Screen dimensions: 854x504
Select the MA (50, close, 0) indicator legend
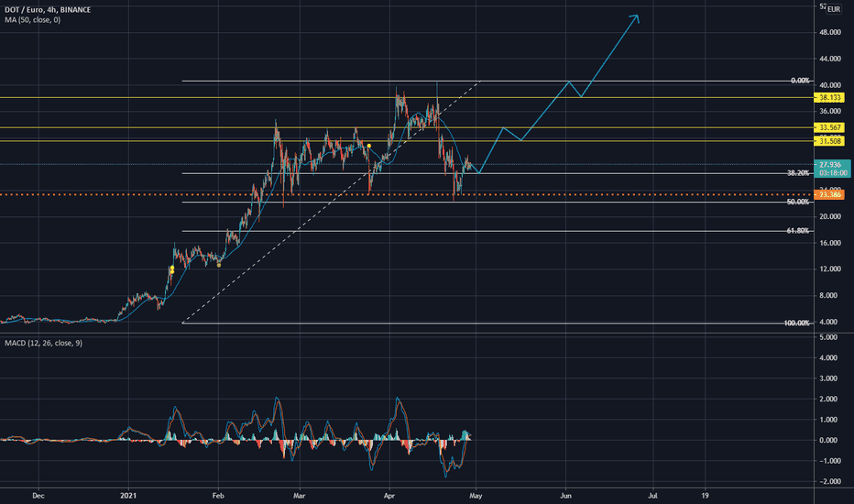(x=33, y=19)
